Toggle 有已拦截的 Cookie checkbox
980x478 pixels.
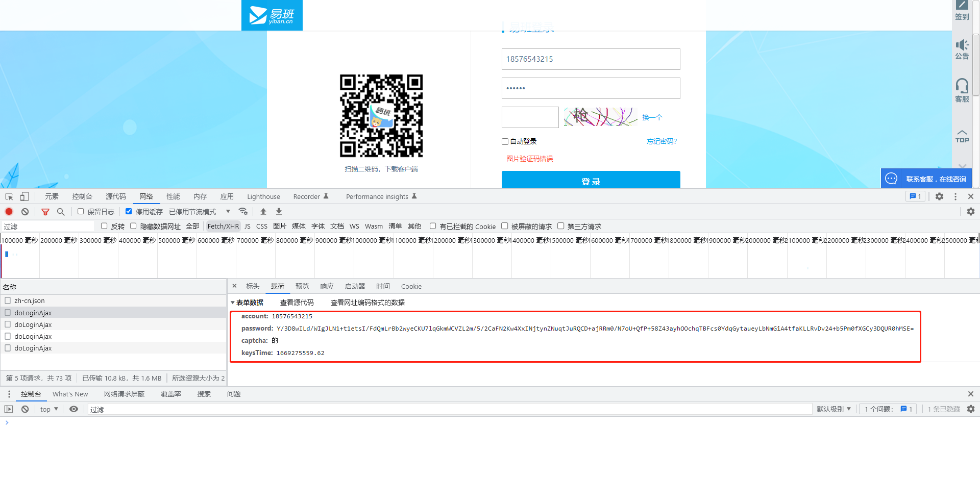click(x=433, y=226)
